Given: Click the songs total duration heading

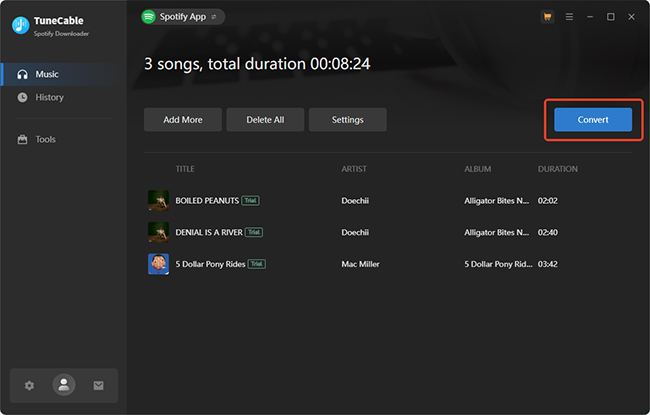Looking at the screenshot, I should 257,64.
